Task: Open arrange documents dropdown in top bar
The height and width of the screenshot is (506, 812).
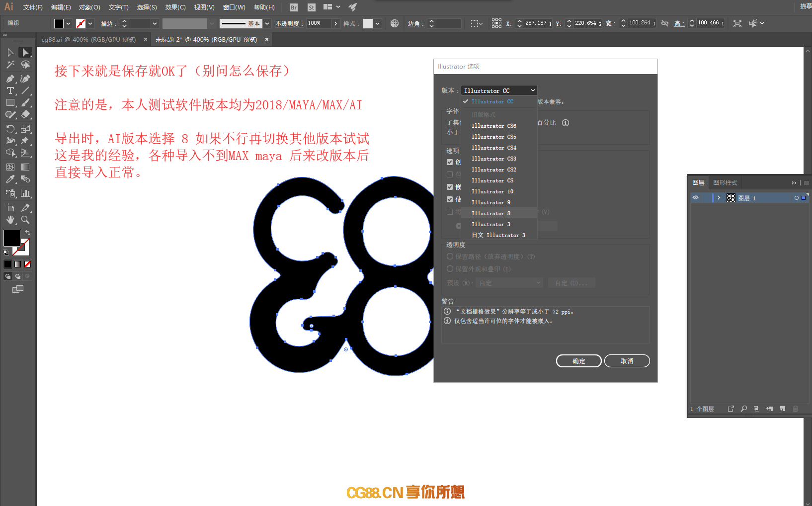Action: 332,7
